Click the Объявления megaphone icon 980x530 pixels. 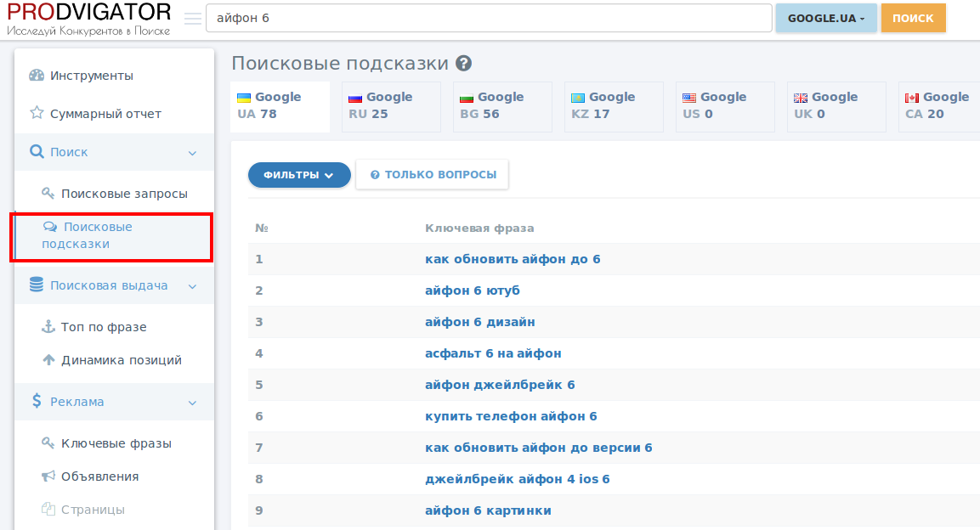click(48, 476)
